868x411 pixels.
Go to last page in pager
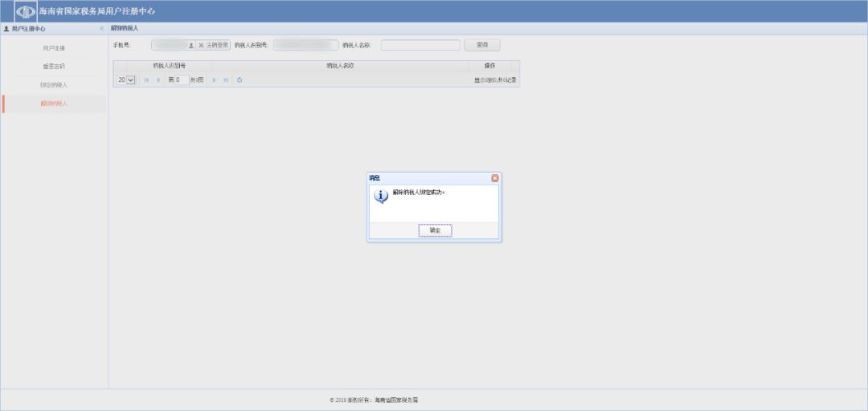pos(226,80)
